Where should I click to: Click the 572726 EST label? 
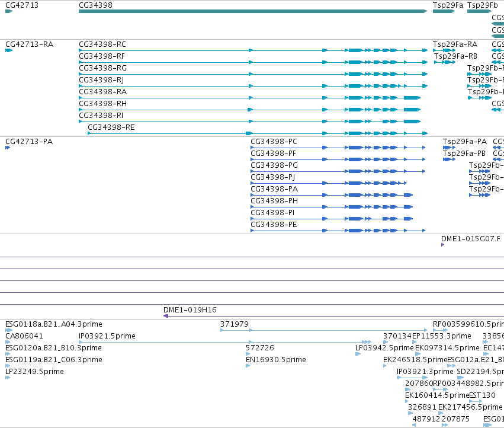260,348
